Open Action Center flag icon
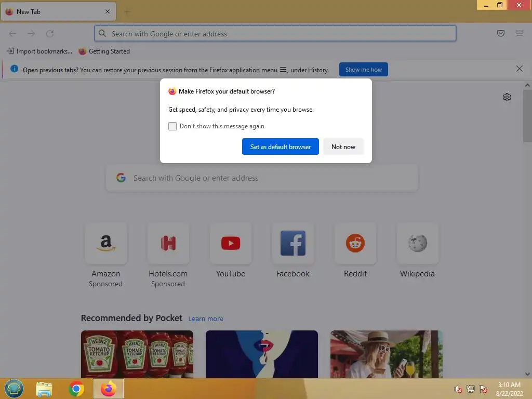The height and width of the screenshot is (399, 532). tap(483, 389)
